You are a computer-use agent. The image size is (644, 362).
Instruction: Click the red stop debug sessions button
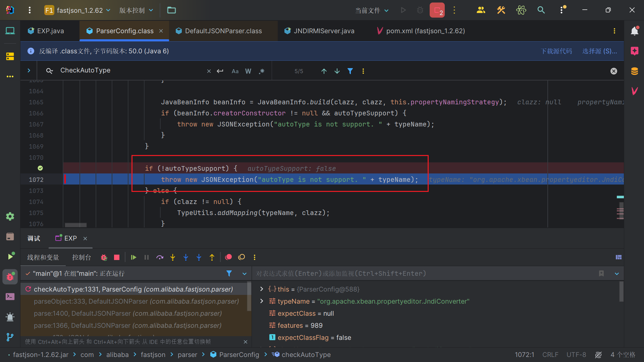tap(437, 10)
